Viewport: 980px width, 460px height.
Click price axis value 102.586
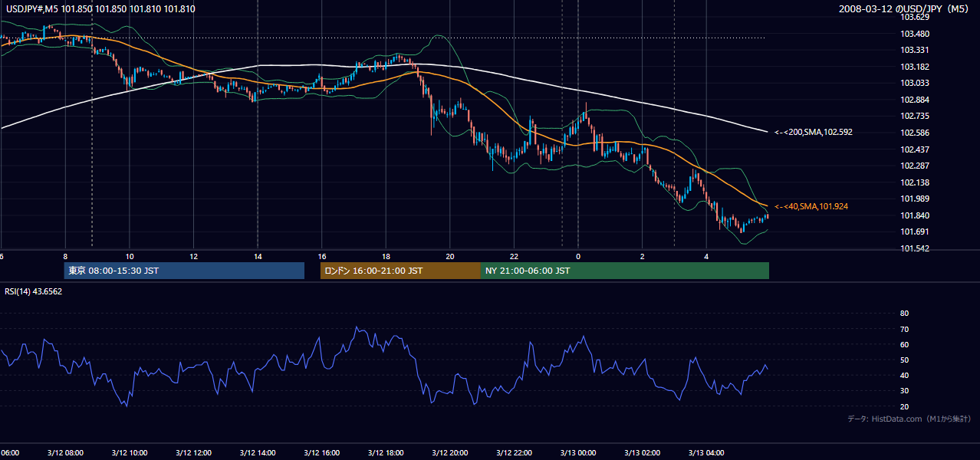[x=914, y=133]
